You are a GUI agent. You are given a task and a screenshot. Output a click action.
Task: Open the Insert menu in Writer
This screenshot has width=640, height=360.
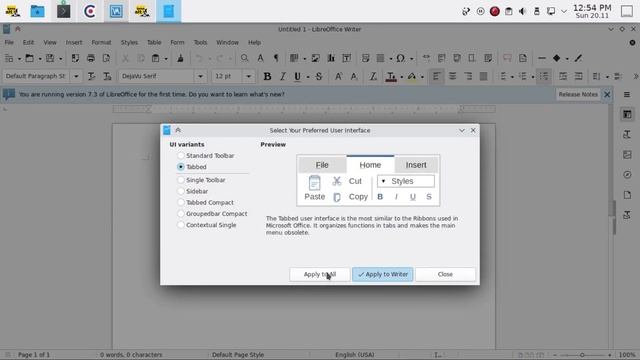74,42
